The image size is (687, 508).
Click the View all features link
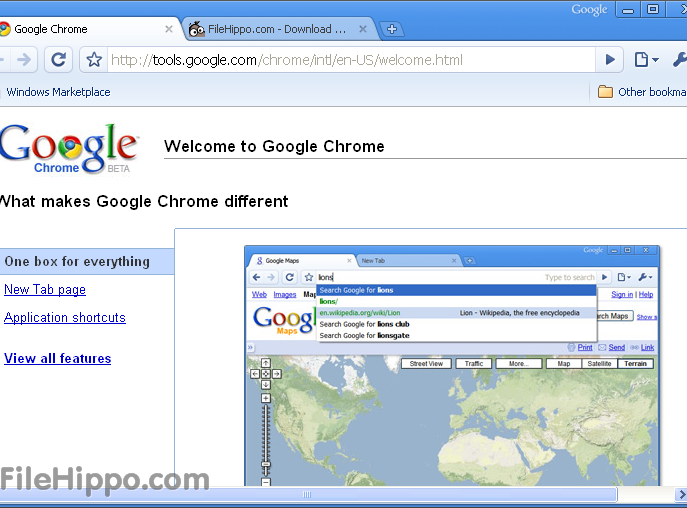(x=58, y=359)
